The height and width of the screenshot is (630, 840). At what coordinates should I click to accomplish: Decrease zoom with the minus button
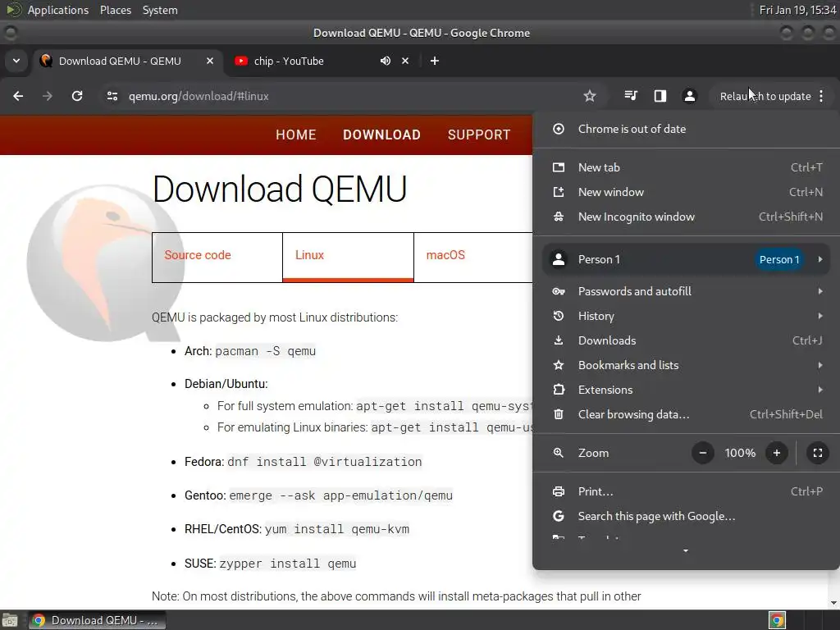[703, 453]
